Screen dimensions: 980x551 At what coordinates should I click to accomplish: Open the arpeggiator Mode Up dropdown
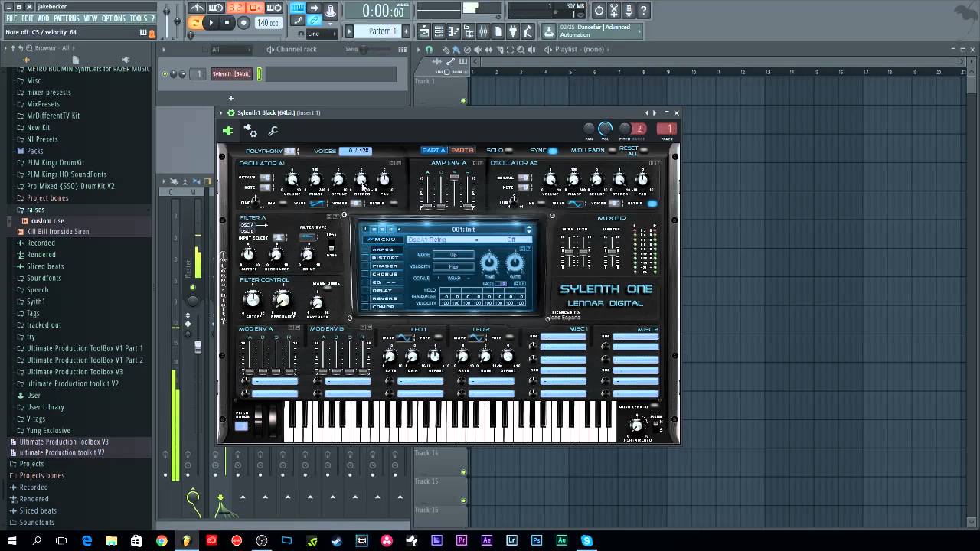[453, 255]
